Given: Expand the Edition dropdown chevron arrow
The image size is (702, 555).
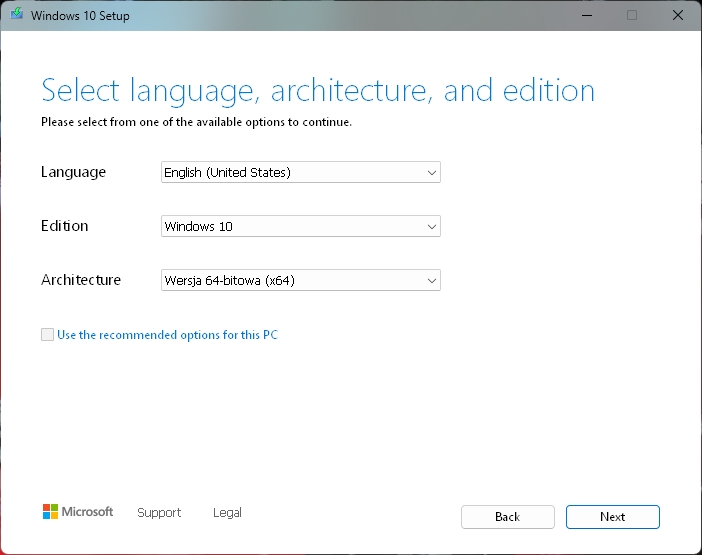Looking at the screenshot, I should (x=432, y=226).
